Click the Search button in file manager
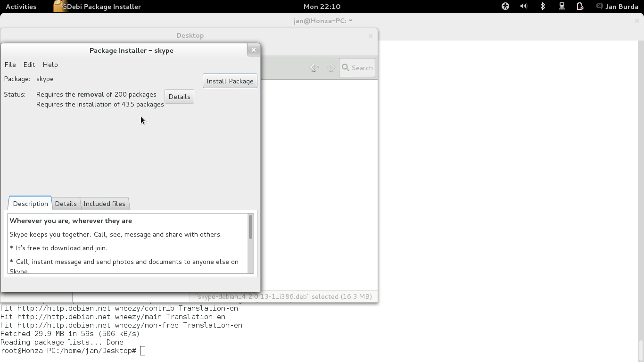The height and width of the screenshot is (362, 644). (x=357, y=68)
